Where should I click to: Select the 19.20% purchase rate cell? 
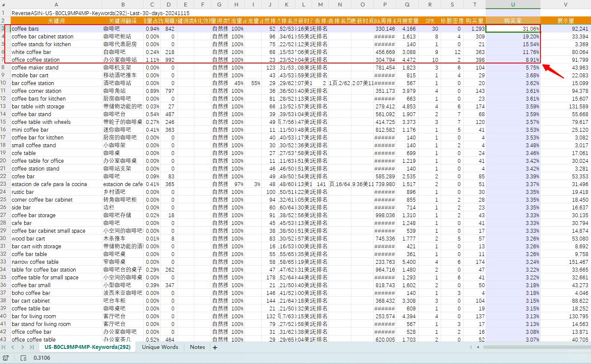513,36
